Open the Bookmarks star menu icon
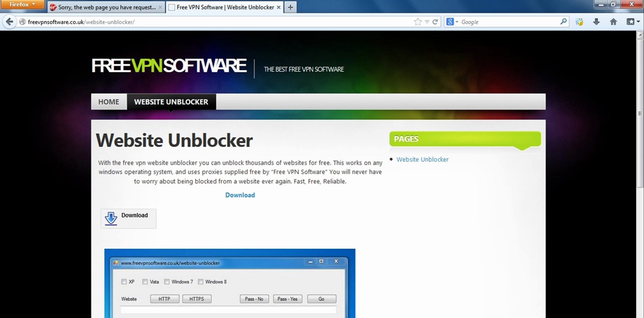 [630, 22]
